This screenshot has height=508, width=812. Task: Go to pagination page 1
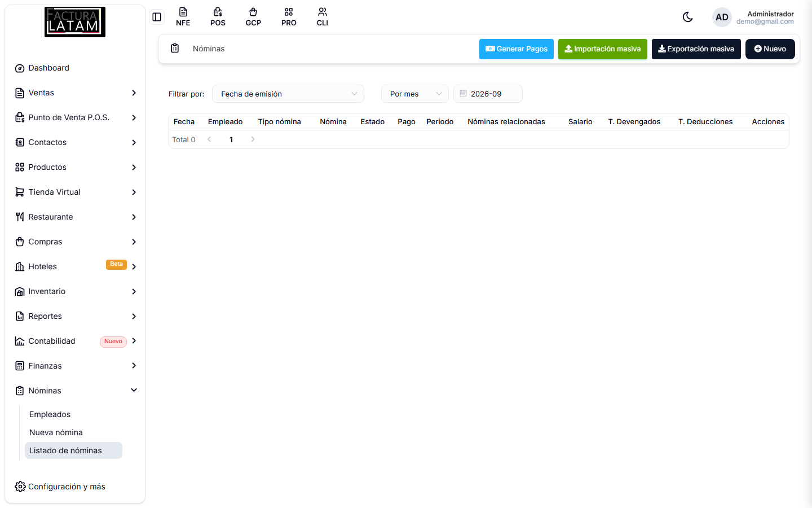231,139
